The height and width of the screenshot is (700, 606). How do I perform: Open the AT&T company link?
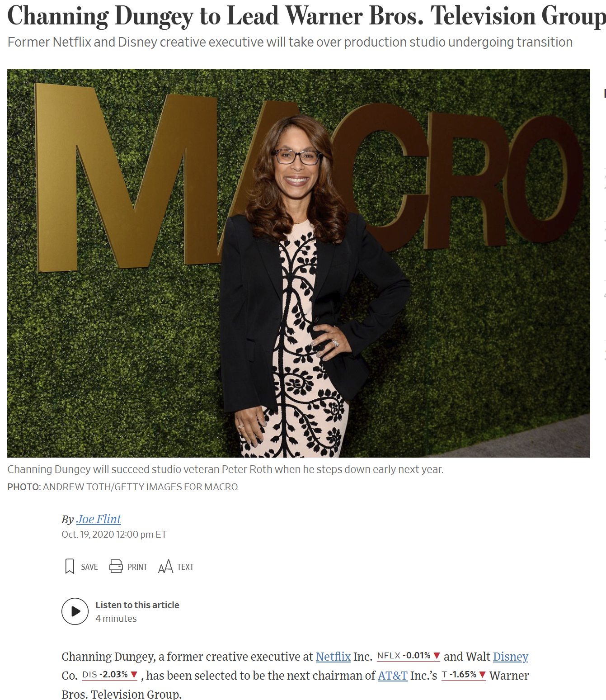pos(393,676)
